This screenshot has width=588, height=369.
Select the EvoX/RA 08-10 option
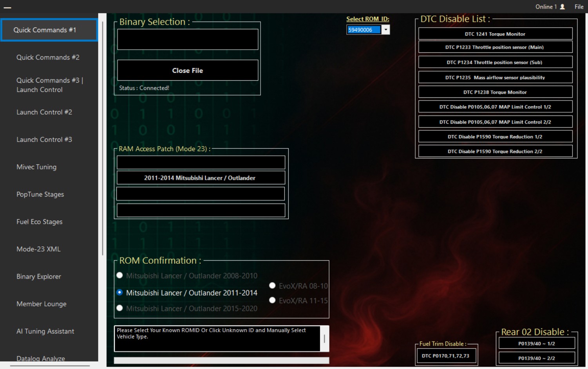[x=272, y=286]
